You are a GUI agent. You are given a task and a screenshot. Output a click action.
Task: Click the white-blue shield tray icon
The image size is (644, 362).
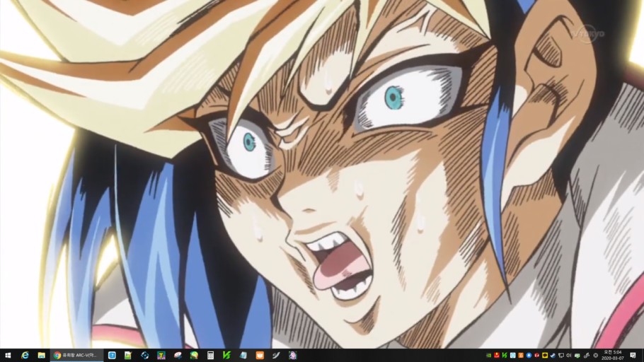(512, 356)
